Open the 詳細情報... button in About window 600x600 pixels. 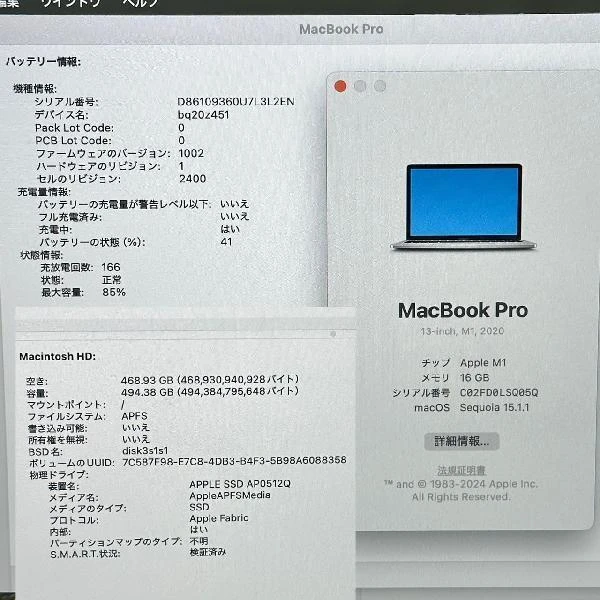point(461,441)
